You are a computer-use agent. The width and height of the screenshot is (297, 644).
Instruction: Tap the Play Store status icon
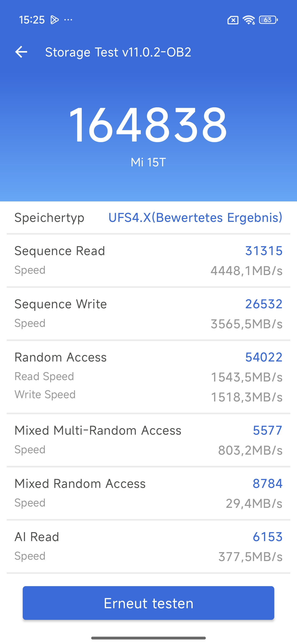point(55,20)
